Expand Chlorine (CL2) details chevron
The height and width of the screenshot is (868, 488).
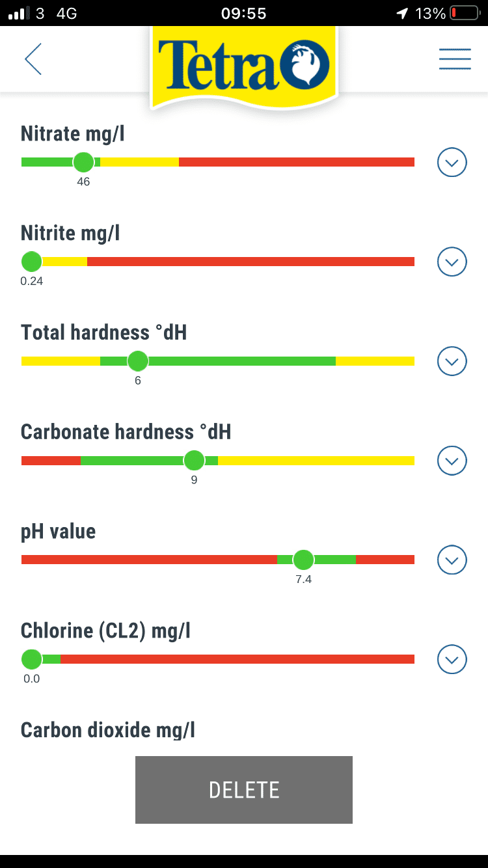point(452,659)
